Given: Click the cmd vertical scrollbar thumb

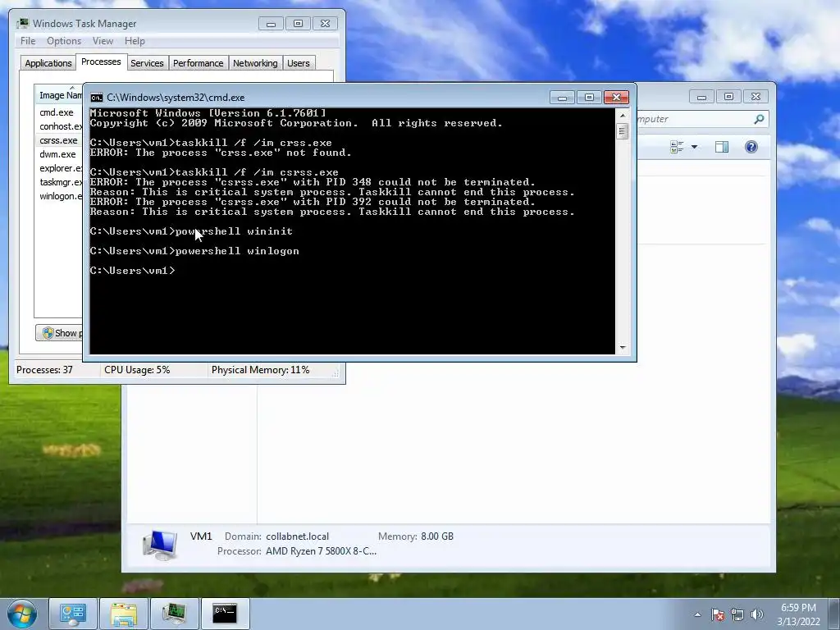Looking at the screenshot, I should coord(623,131).
